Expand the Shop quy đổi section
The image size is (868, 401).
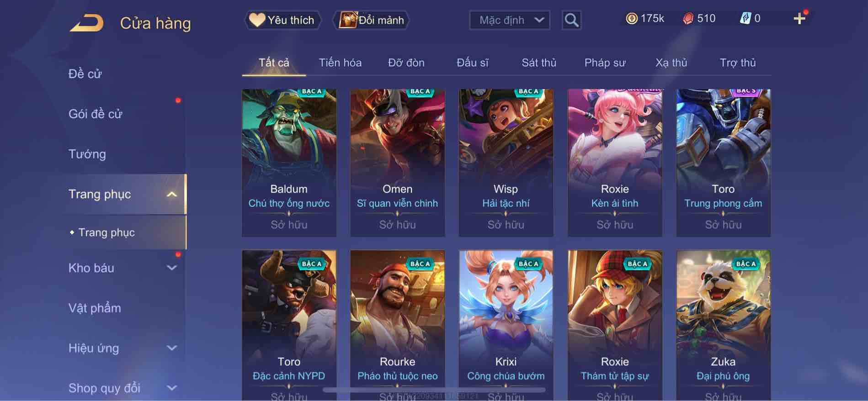pyautogui.click(x=172, y=388)
